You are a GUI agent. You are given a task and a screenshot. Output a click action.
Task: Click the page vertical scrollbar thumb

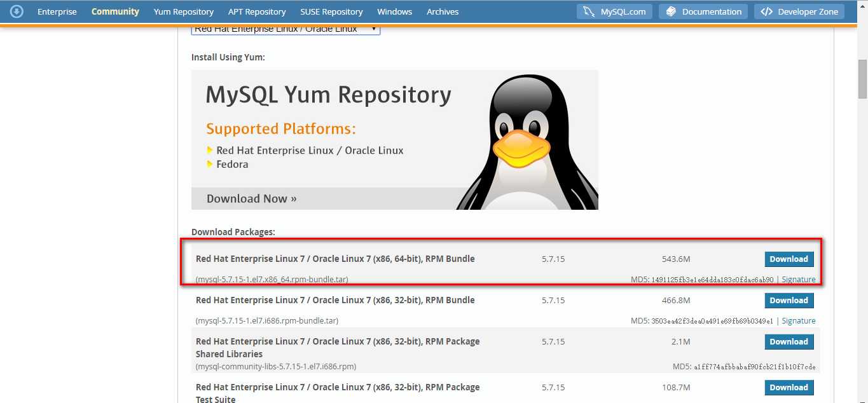coord(862,79)
